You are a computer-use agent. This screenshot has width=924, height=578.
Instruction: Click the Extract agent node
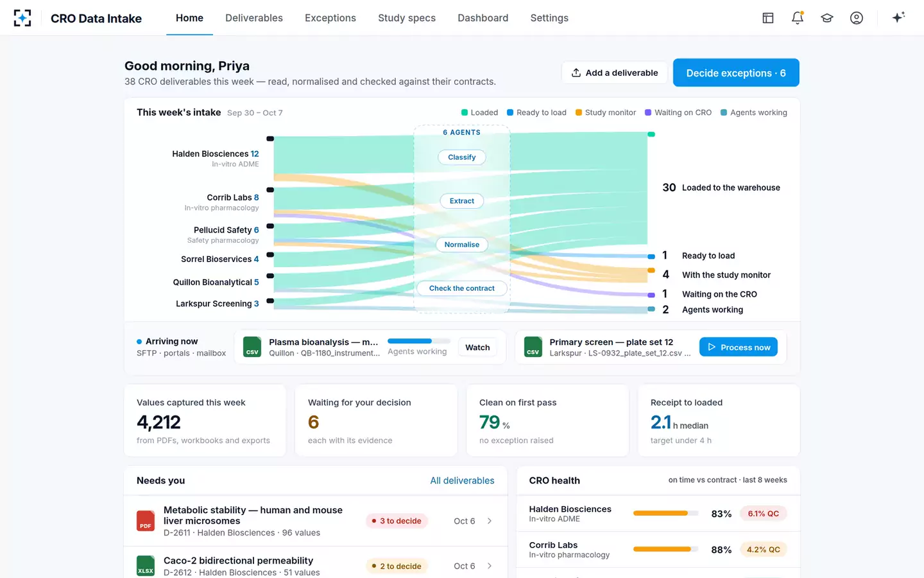(x=462, y=201)
